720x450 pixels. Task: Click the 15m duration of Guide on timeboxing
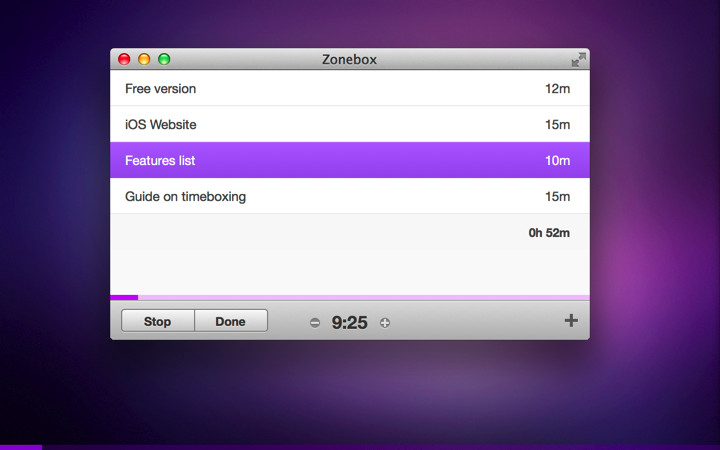(x=557, y=197)
